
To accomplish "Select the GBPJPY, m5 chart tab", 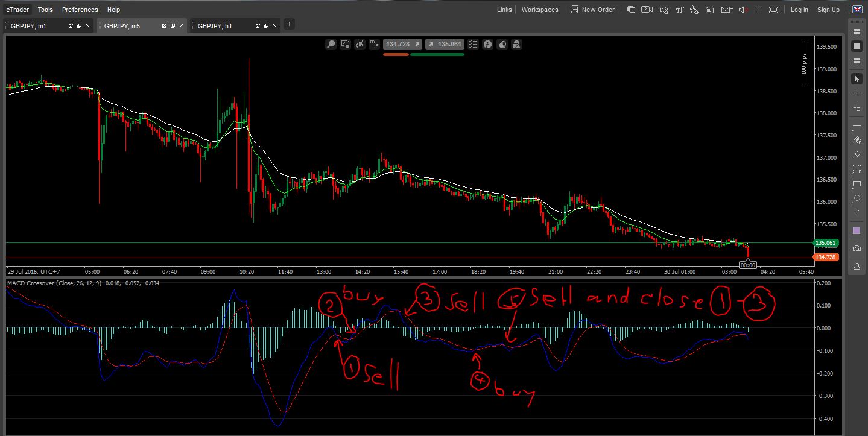I will [142, 26].
